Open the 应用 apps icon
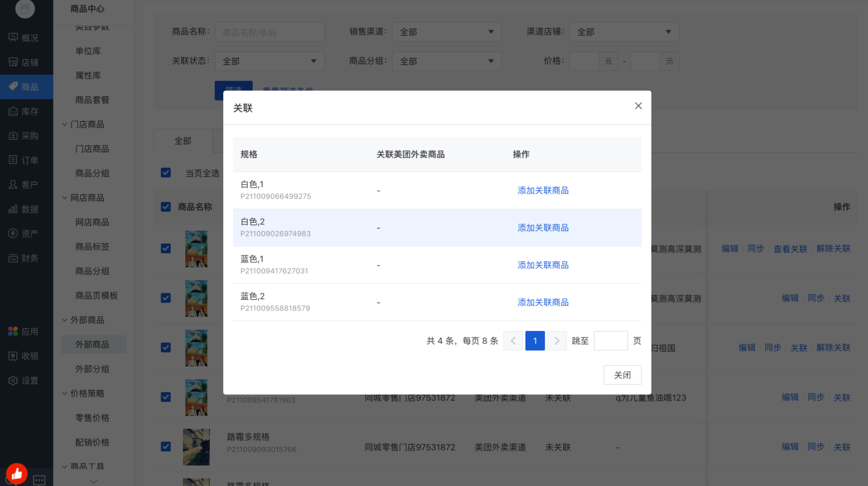Image resolution: width=868 pixels, height=486 pixels. (13, 331)
